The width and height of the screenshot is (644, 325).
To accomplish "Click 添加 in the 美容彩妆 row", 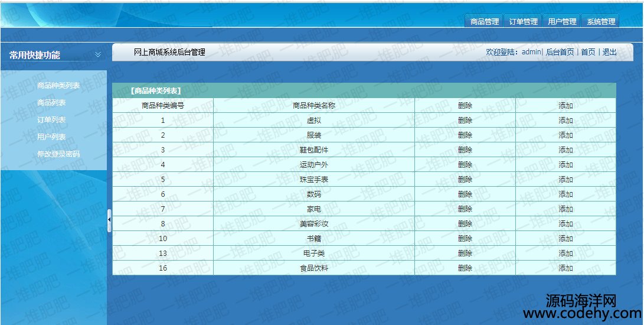I will [565, 224].
